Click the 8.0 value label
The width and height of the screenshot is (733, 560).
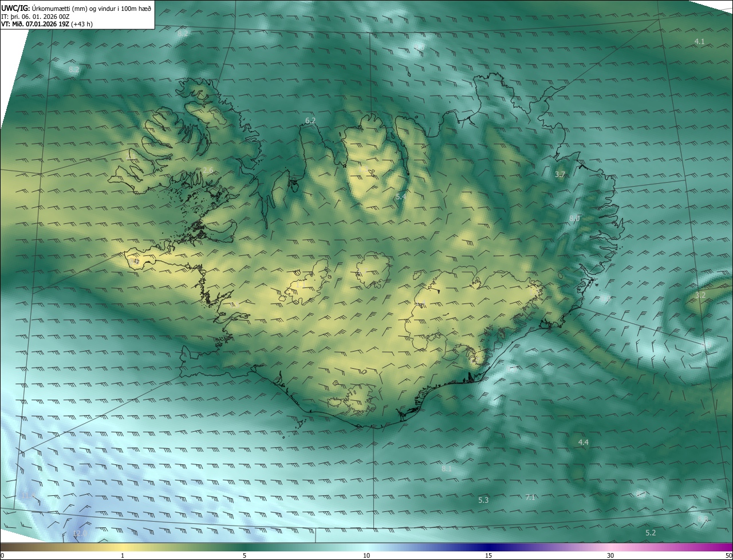(x=574, y=219)
